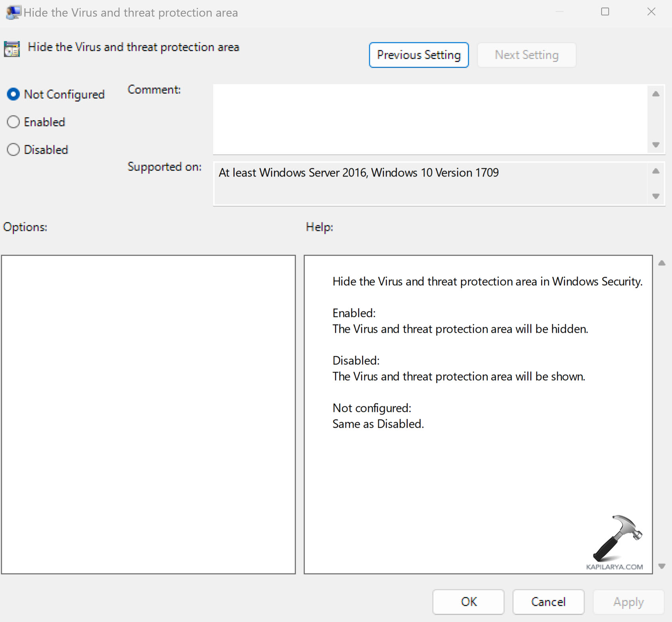Click the policy editor icon in title bar
672x622 pixels.
13,13
